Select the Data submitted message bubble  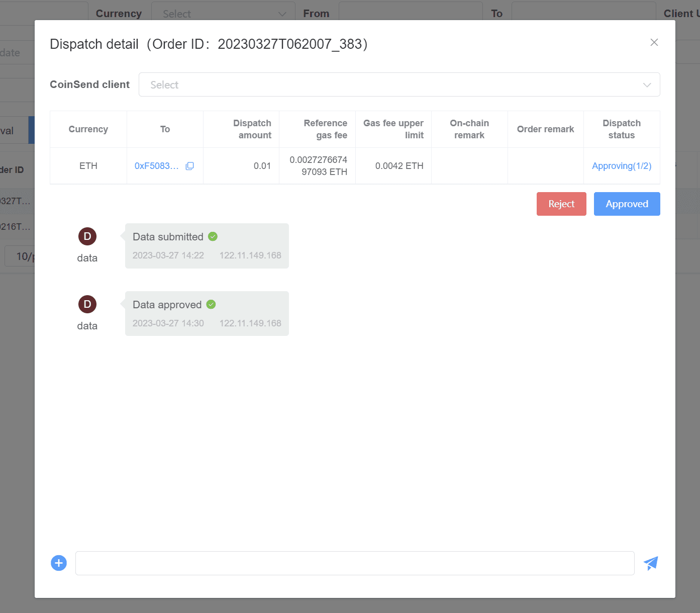(x=207, y=246)
